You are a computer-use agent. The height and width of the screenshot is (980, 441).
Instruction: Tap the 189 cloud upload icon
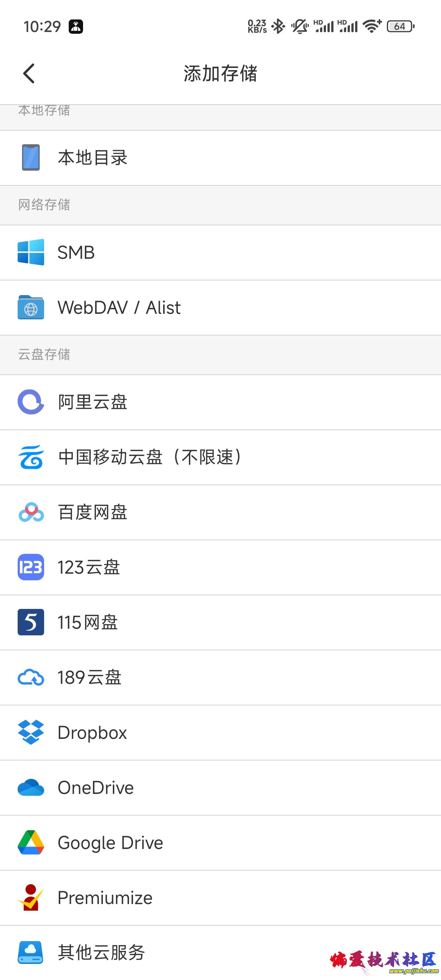31,678
